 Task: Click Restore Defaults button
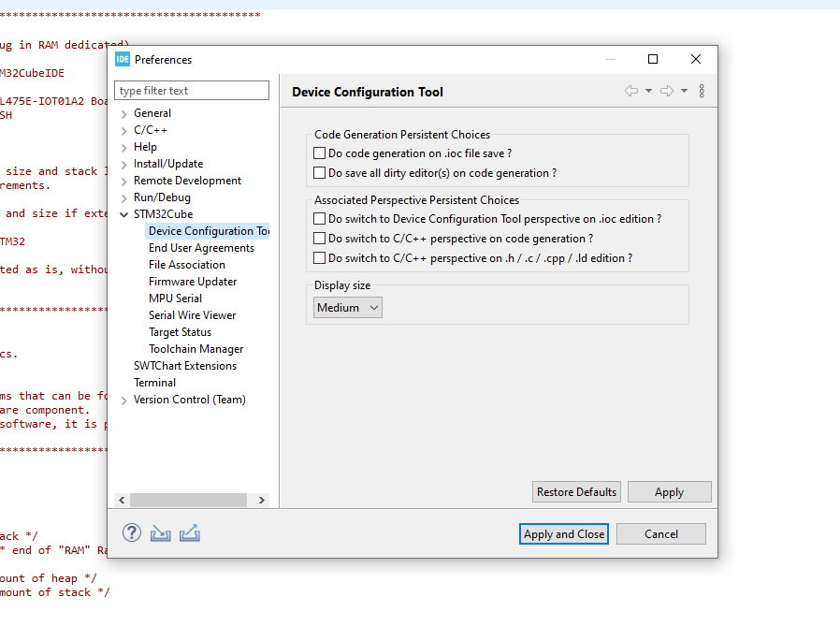click(576, 492)
